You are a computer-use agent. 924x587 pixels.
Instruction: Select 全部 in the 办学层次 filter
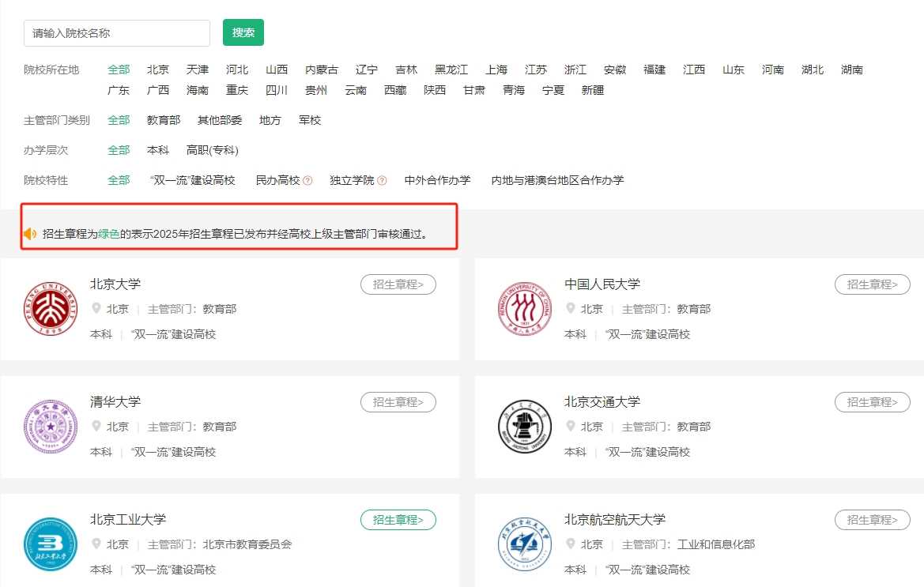(119, 150)
